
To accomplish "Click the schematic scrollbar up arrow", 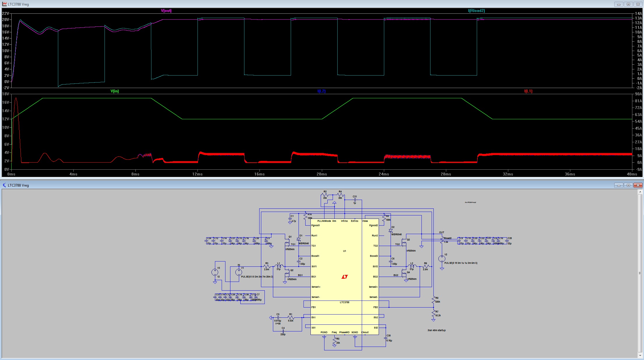I will 640,192.
